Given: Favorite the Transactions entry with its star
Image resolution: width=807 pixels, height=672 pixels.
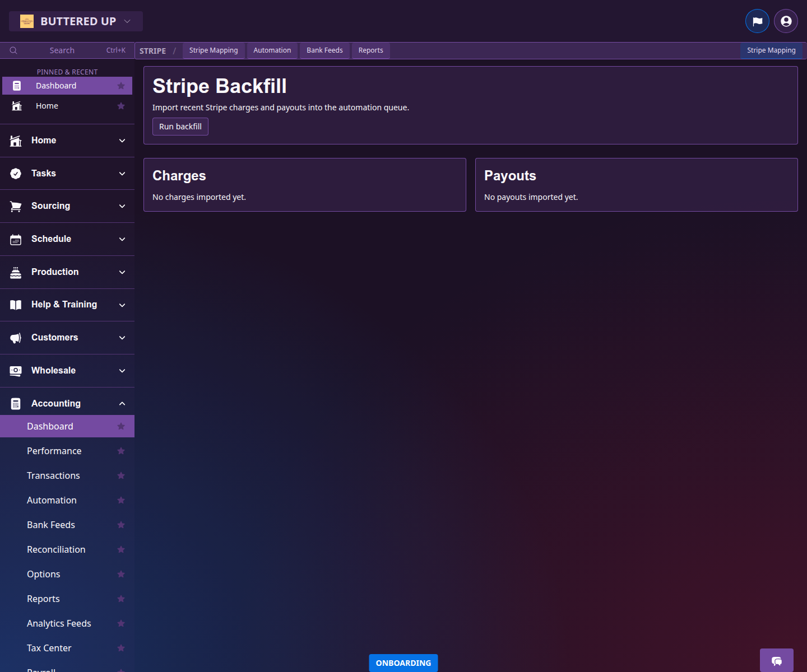Looking at the screenshot, I should 121,475.
